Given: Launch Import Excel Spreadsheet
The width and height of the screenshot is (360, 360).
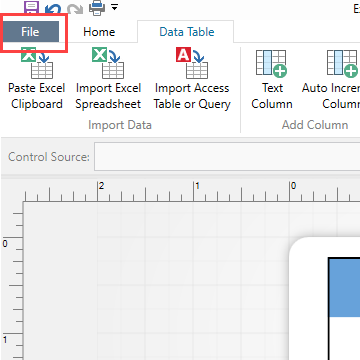Looking at the screenshot, I should pos(108,79).
